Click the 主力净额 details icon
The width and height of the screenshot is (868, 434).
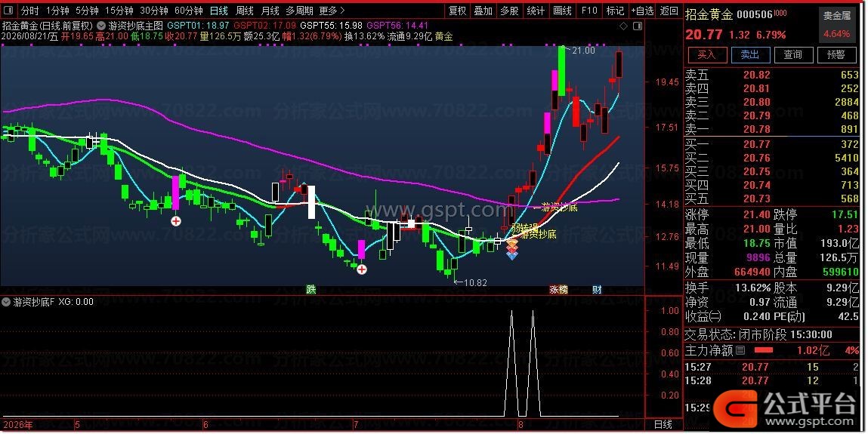click(x=740, y=350)
